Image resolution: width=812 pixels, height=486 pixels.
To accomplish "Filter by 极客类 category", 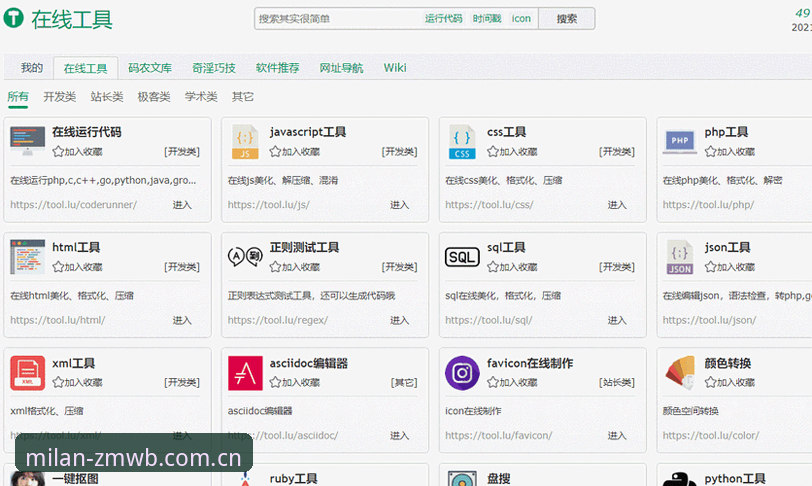I will coord(154,97).
